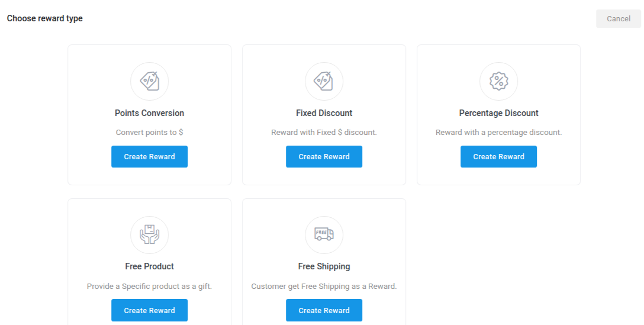The height and width of the screenshot is (325, 644).
Task: Select the Percentage Discount title
Action: point(498,113)
